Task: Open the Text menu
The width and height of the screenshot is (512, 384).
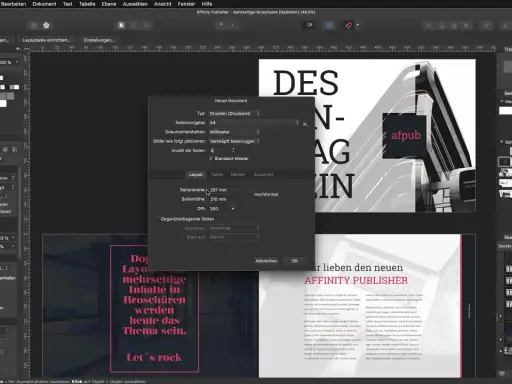Action: click(x=68, y=4)
